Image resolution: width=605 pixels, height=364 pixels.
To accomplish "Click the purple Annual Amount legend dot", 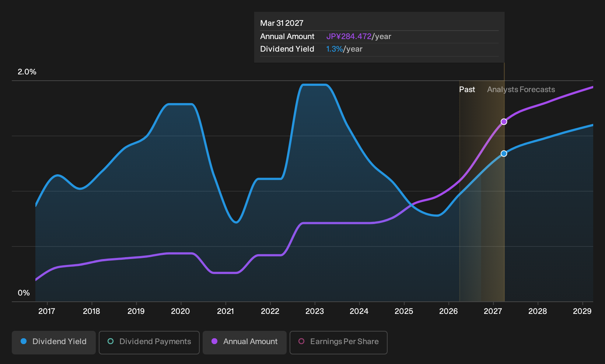I will click(x=214, y=341).
